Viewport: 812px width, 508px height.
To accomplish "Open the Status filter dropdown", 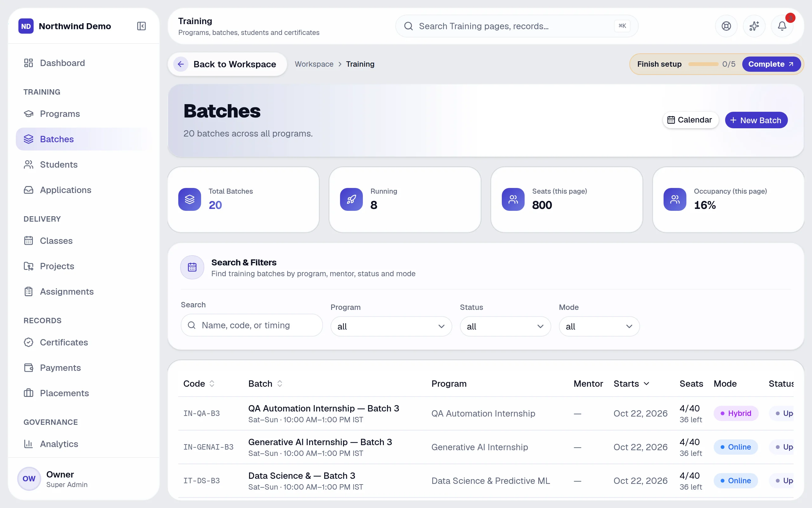I will [x=505, y=326].
